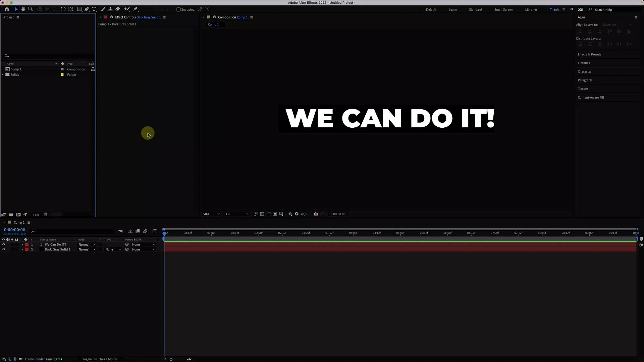Click the delete trash icon in Project panel

[x=46, y=215]
